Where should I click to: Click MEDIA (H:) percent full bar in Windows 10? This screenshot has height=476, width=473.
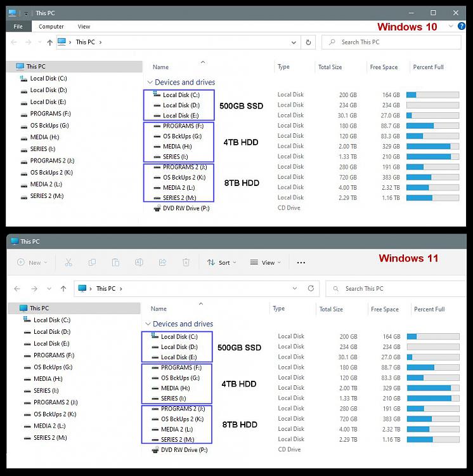(x=432, y=147)
